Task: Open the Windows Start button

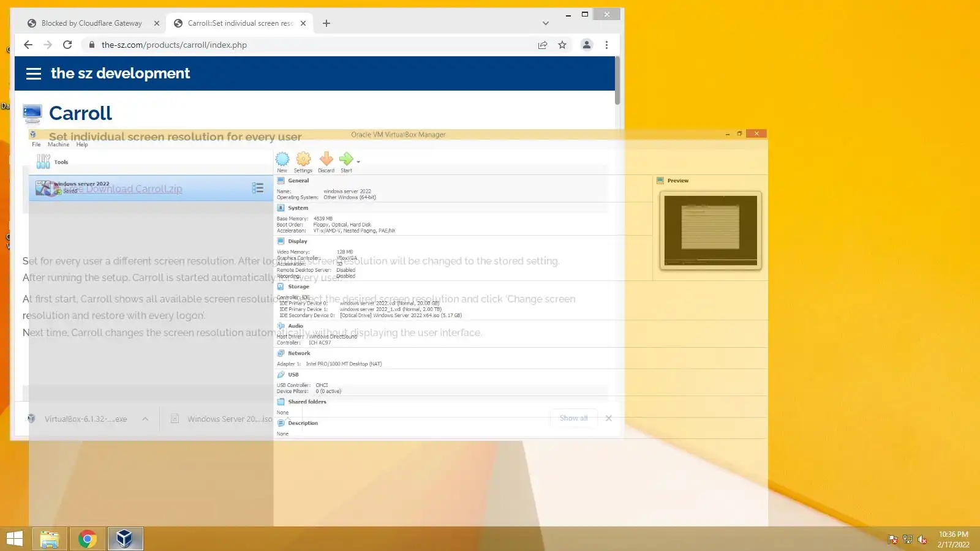Action: pyautogui.click(x=14, y=539)
